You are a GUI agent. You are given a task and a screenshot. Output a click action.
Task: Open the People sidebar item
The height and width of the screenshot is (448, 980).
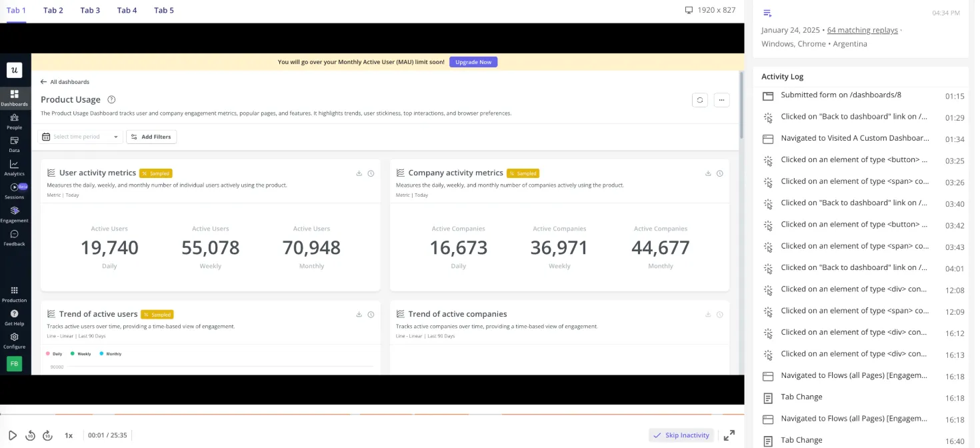14,121
